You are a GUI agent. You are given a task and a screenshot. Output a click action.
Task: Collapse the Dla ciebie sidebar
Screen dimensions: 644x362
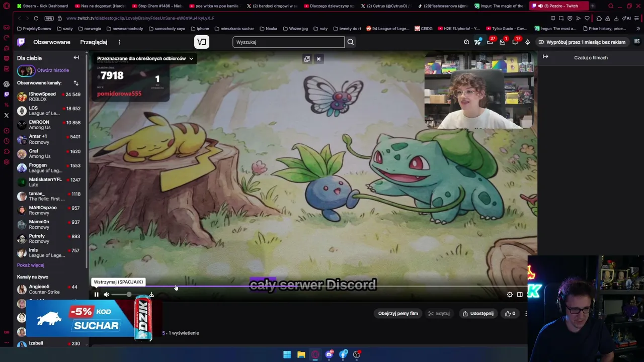coord(76,58)
